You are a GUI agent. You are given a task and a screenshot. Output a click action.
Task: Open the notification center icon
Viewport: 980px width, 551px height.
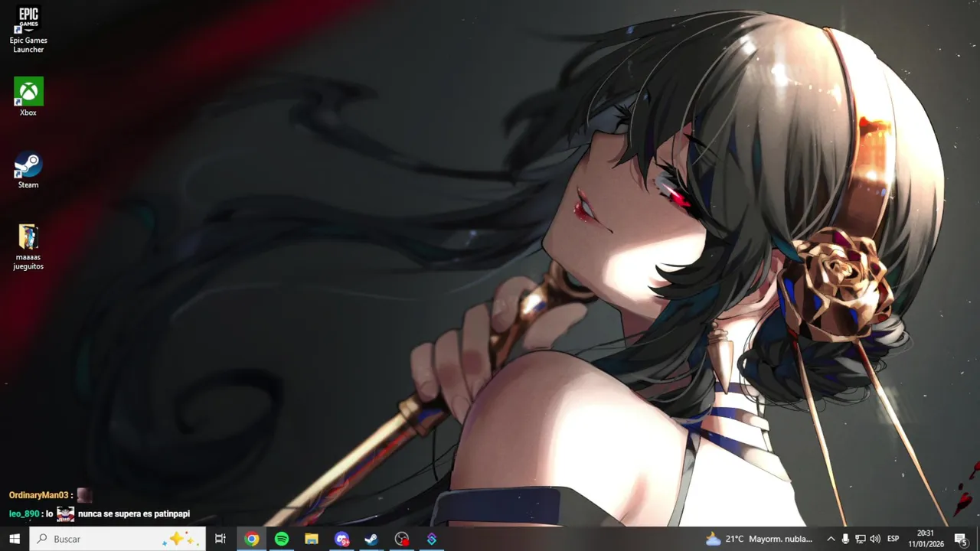pyautogui.click(x=960, y=539)
